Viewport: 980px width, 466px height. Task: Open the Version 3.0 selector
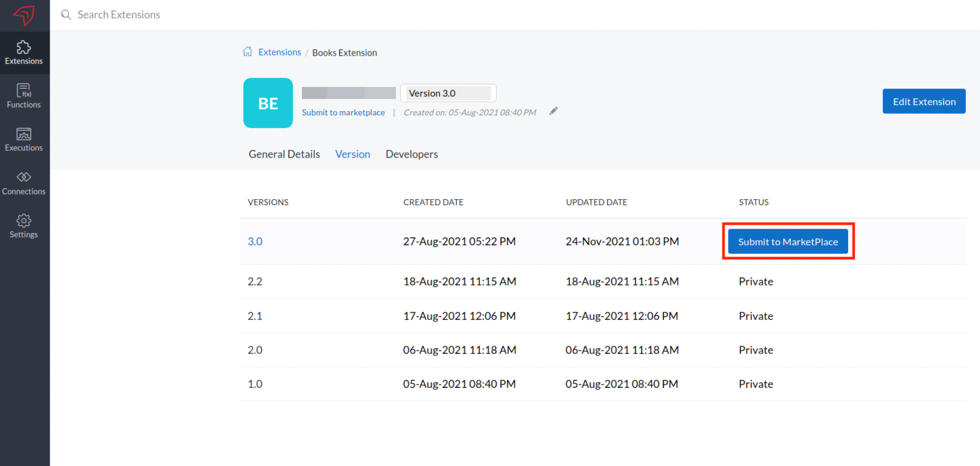click(448, 94)
